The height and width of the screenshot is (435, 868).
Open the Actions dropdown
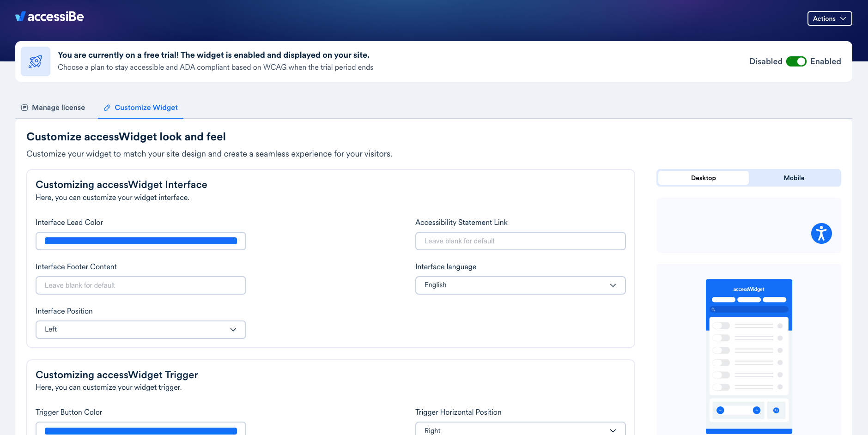829,18
